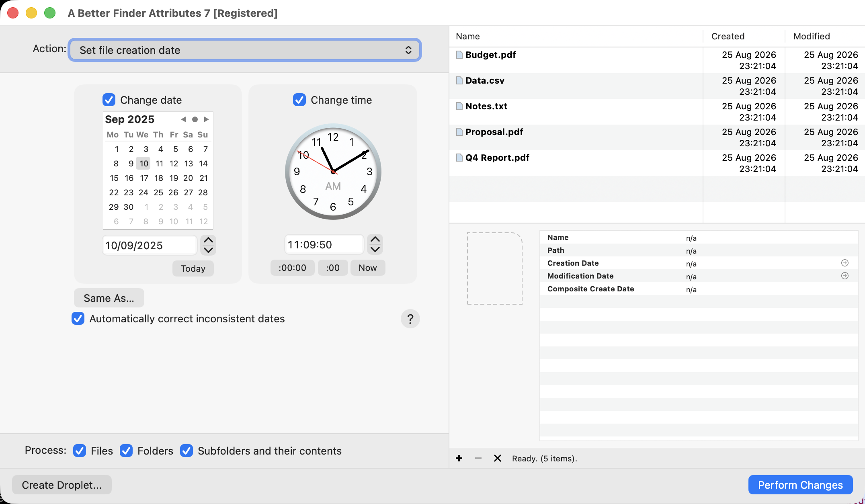Click Ready. (5 items). status text
The width and height of the screenshot is (865, 504).
544,459
